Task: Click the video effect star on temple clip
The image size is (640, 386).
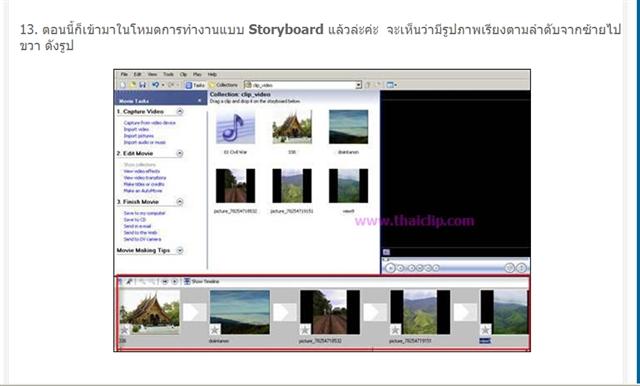Action: click(124, 329)
